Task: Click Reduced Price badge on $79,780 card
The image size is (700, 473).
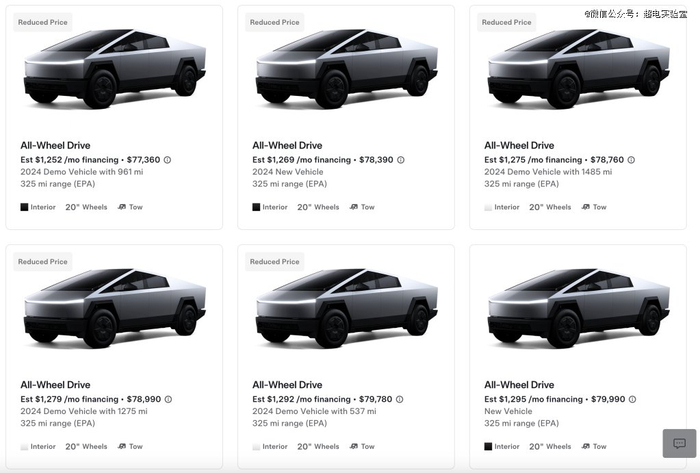Action: click(x=274, y=261)
